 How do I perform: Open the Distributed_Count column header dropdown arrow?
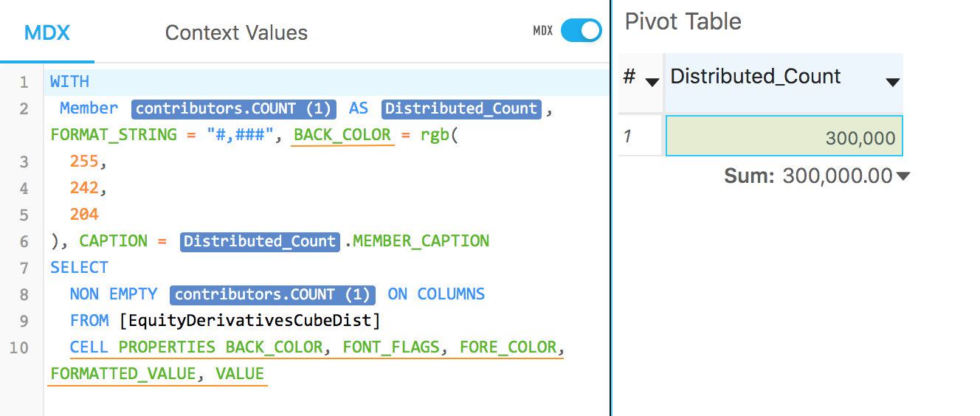pyautogui.click(x=892, y=82)
